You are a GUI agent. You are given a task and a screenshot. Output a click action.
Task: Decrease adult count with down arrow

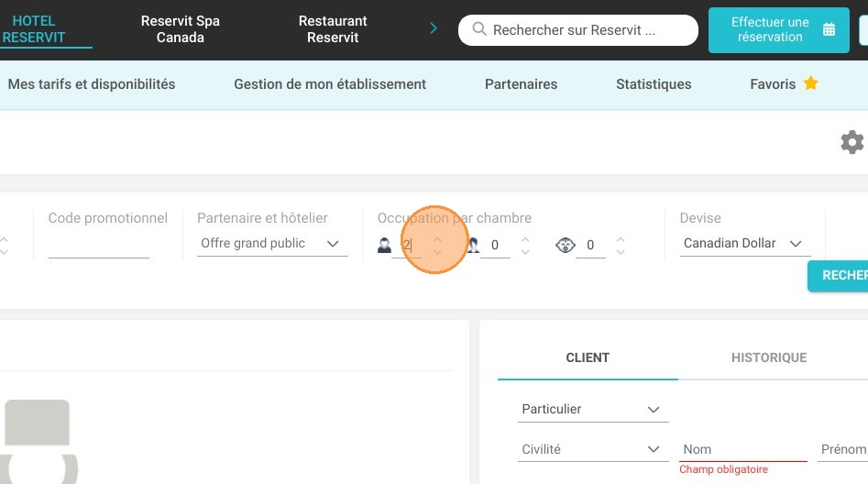tap(437, 252)
